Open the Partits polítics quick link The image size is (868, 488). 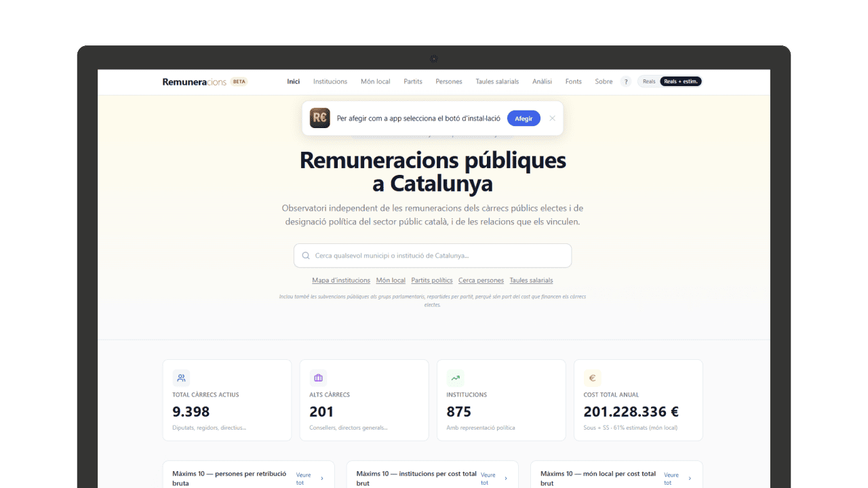click(432, 281)
